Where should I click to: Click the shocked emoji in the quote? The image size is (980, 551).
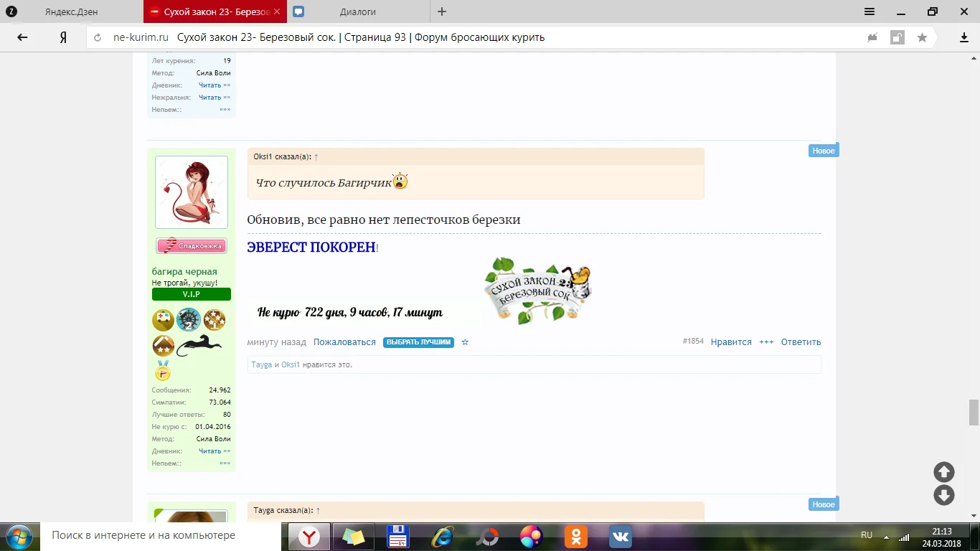400,182
